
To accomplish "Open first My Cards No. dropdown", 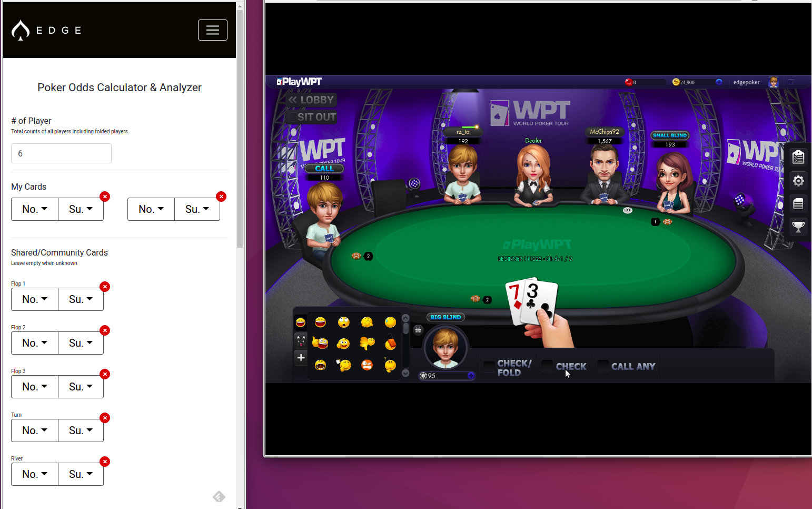I will 35,209.
